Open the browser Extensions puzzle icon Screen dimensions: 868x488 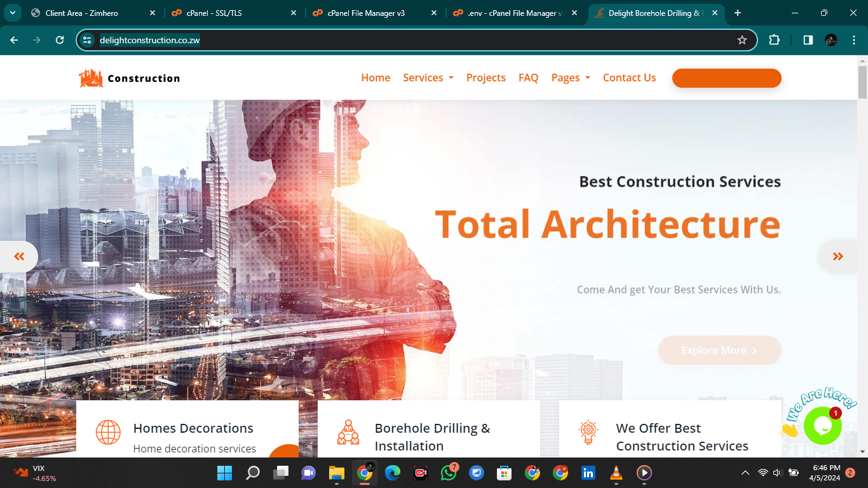(774, 40)
